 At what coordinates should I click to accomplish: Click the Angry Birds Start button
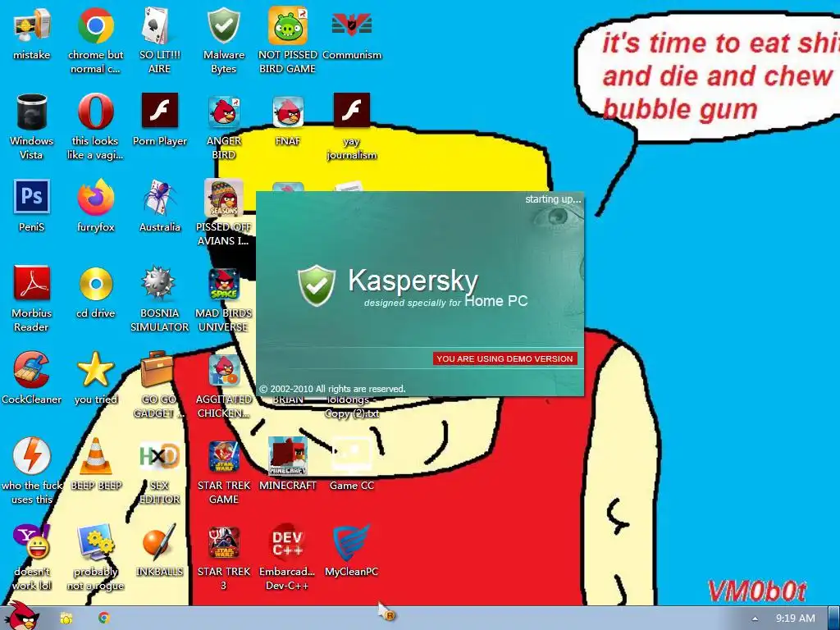tap(21, 616)
